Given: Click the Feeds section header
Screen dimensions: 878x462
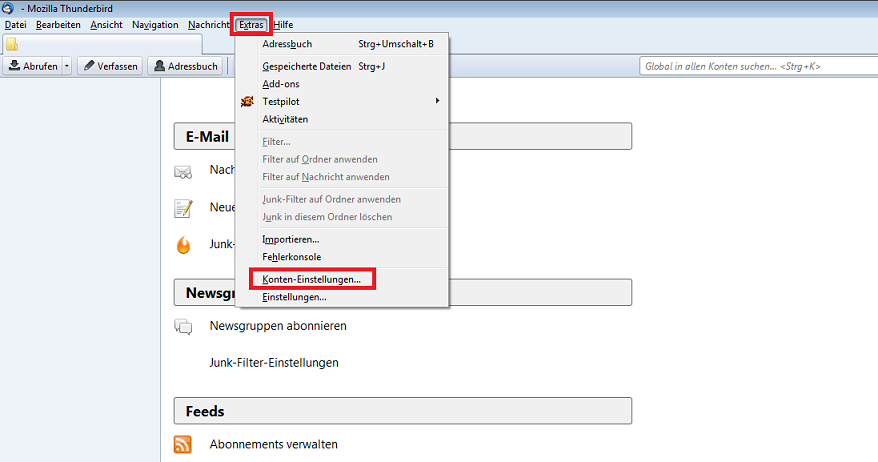Looking at the screenshot, I should (x=403, y=411).
